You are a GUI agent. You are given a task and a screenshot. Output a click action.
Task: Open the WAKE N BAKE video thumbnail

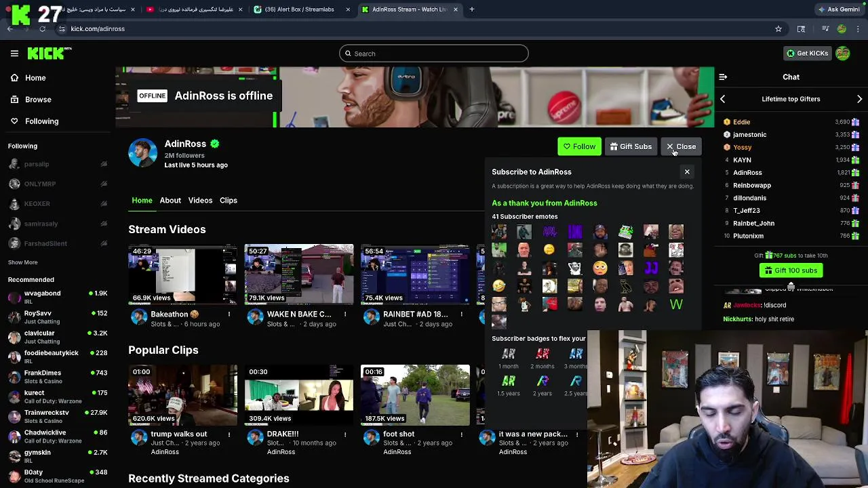click(x=299, y=274)
